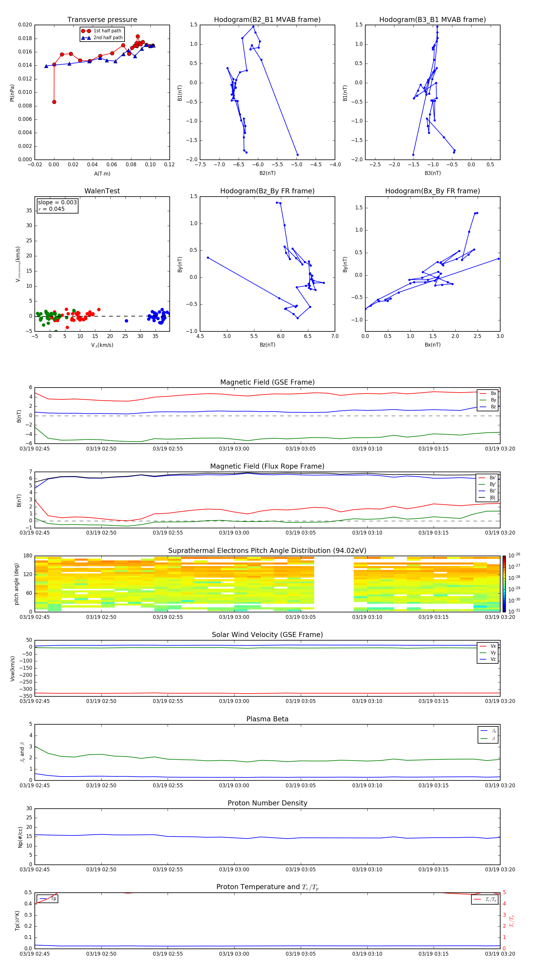The image size is (535, 980).
Task: Click the "1st half path" legend entry
Action: [102, 31]
